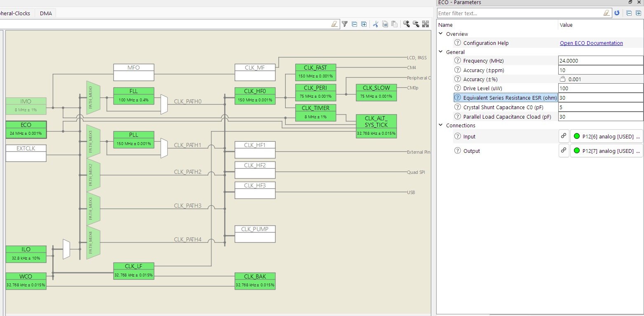
Task: Click the Cut scissors icon
Action: click(376, 24)
